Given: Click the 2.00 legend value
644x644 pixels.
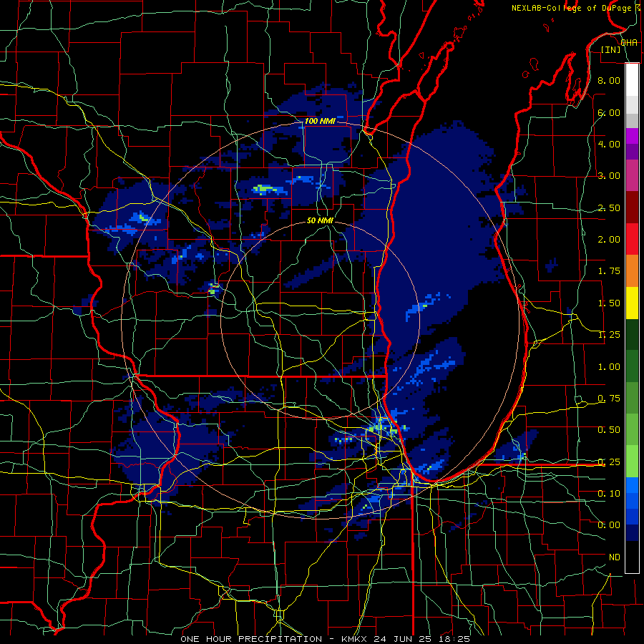Looking at the screenshot, I should pos(609,240).
